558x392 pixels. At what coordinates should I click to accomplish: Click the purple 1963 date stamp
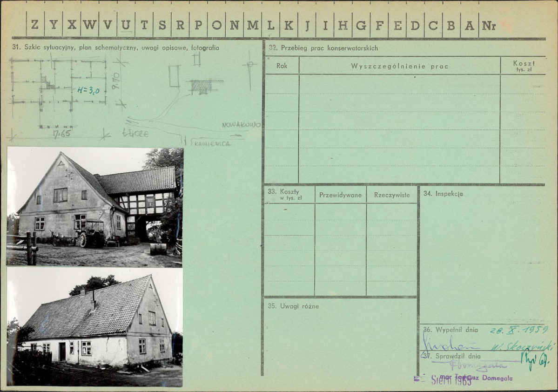451,380
